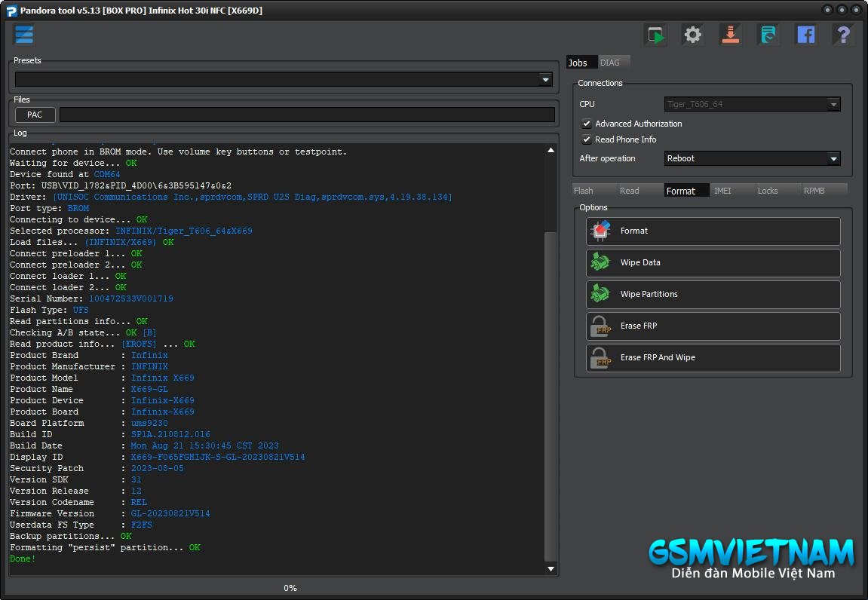Select the Format tab
Viewport: 868px width, 600px height.
pos(686,191)
